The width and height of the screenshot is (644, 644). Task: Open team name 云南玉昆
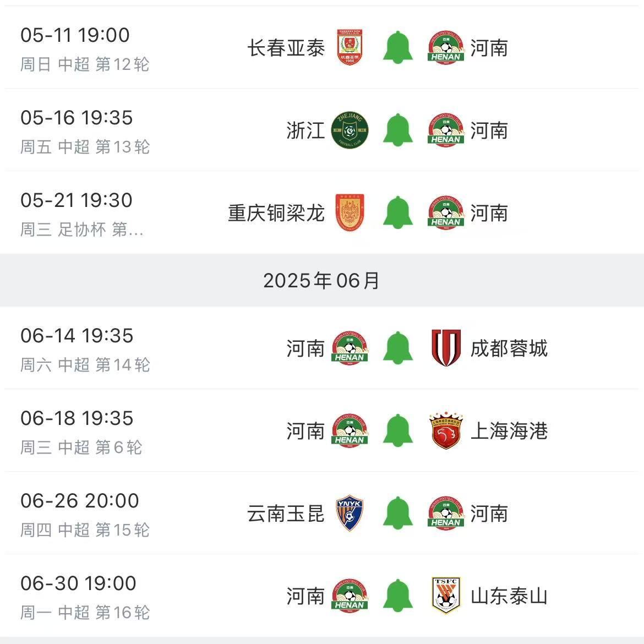(286, 514)
